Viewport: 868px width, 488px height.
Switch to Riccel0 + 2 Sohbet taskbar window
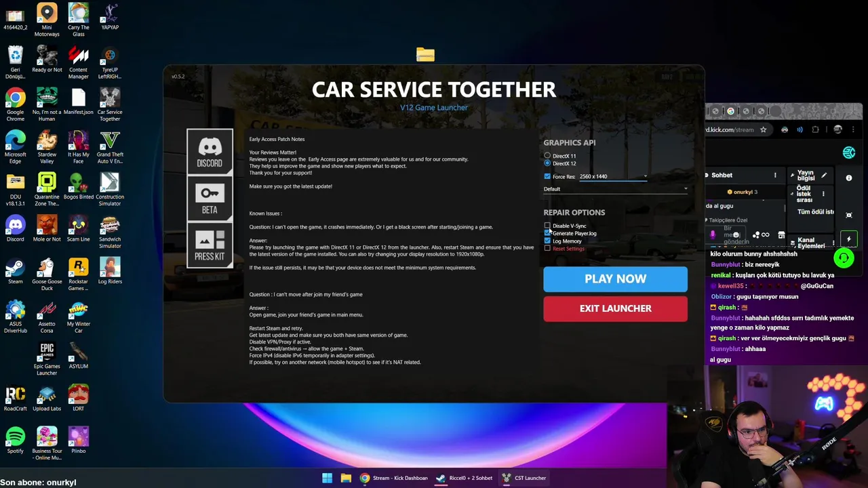pyautogui.click(x=465, y=478)
